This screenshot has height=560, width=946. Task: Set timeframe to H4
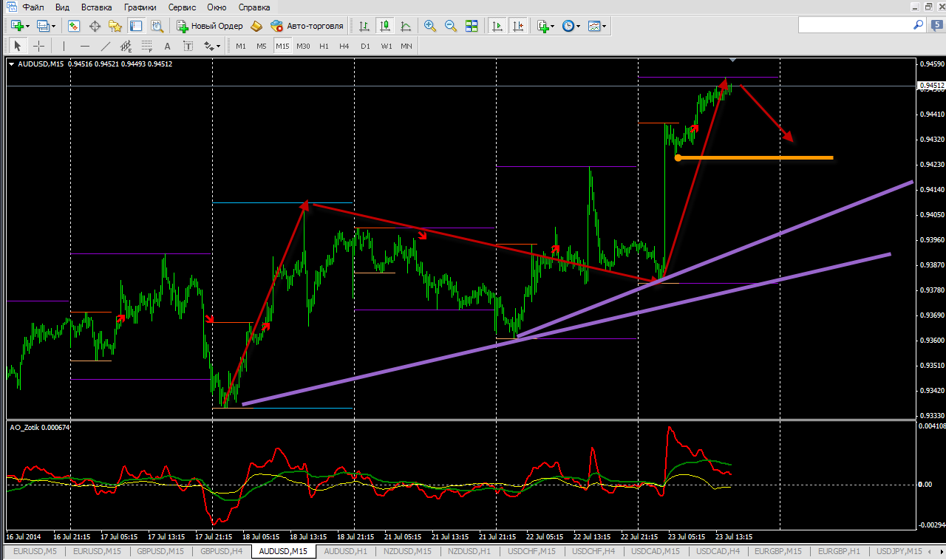point(344,46)
